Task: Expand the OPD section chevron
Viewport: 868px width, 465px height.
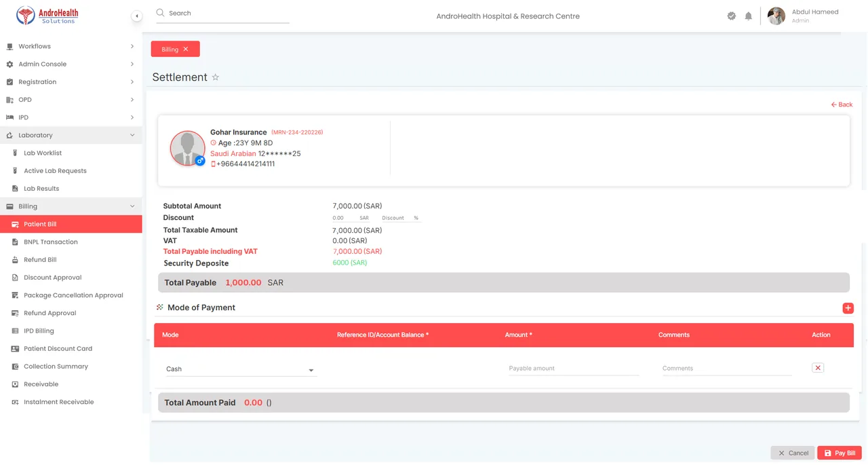Action: pyautogui.click(x=132, y=100)
